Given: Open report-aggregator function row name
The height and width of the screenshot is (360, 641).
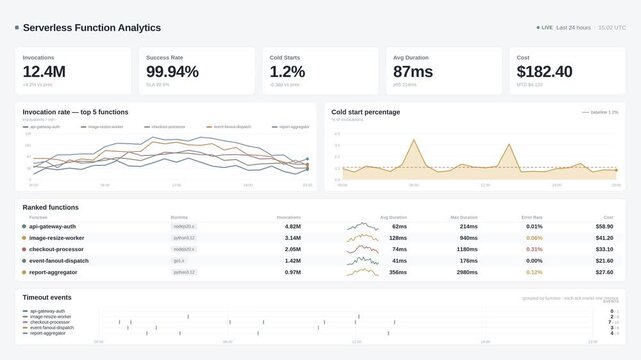Looking at the screenshot, I should tap(53, 272).
